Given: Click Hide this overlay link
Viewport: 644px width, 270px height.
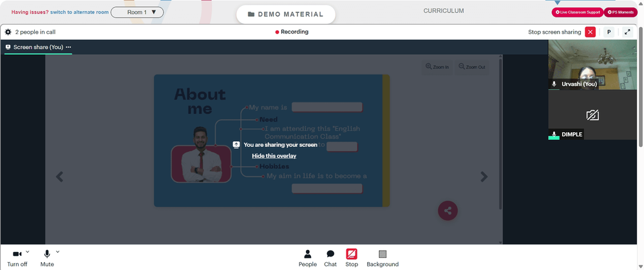Looking at the screenshot, I should tap(274, 156).
